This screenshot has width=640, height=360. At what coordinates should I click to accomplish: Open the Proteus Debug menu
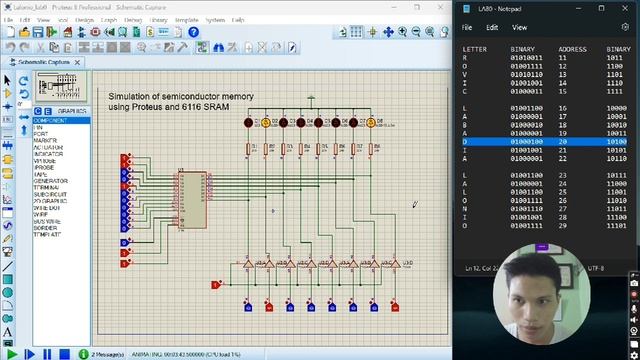(133, 20)
